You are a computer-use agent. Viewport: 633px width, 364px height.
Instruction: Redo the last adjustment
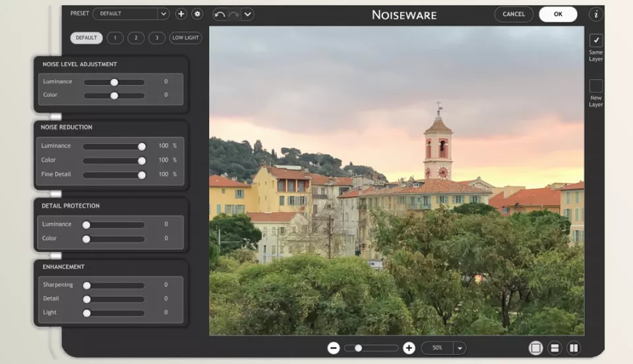[233, 15]
